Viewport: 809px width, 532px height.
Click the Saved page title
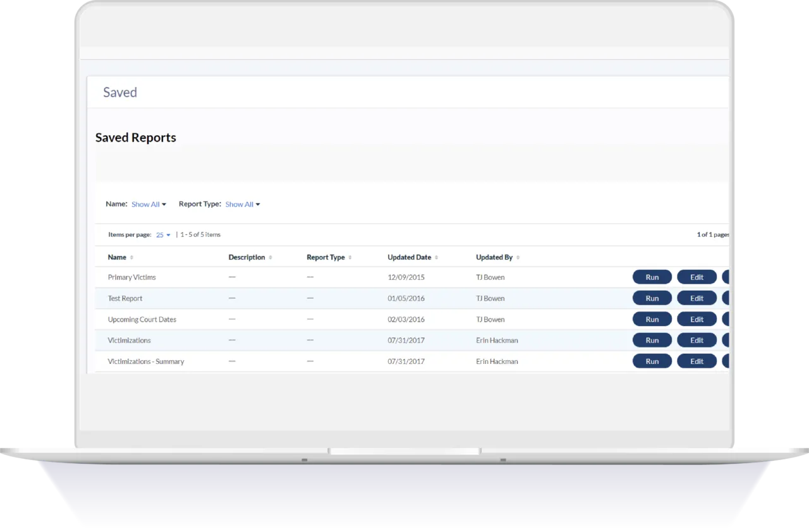tap(120, 92)
